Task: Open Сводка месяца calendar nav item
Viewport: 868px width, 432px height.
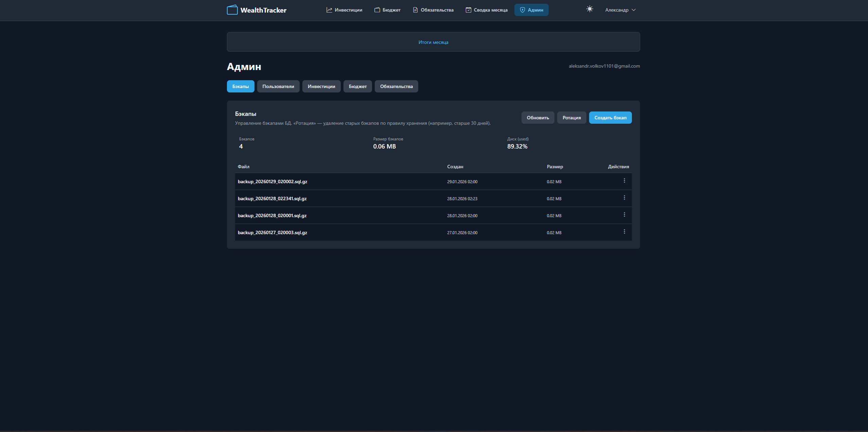Action: 486,10
